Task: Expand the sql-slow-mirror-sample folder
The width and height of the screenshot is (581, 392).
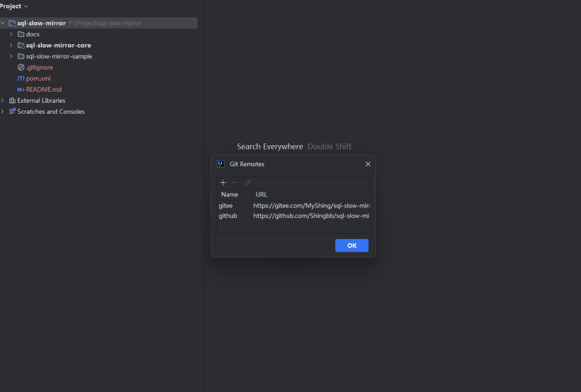Action: click(10, 56)
